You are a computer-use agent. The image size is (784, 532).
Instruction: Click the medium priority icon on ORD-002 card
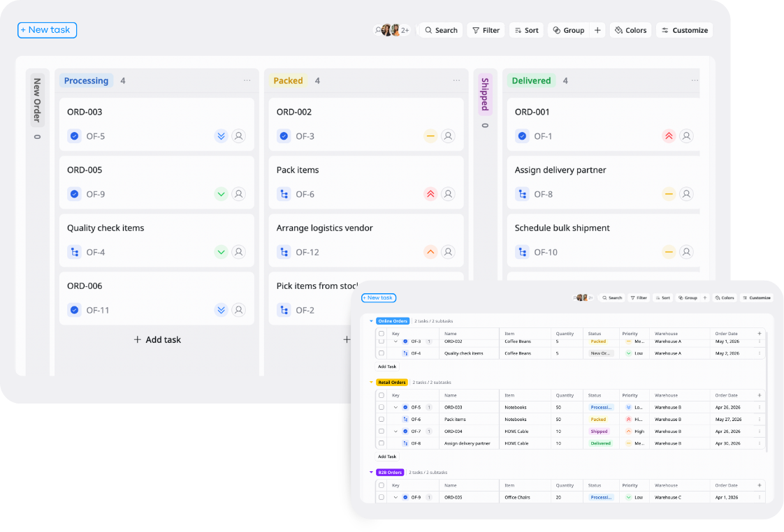click(x=430, y=136)
